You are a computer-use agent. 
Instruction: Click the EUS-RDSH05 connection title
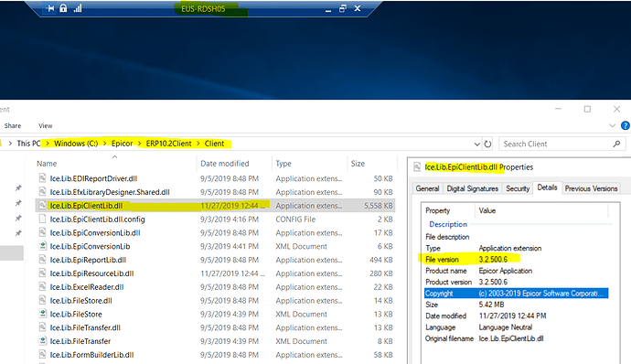point(203,8)
